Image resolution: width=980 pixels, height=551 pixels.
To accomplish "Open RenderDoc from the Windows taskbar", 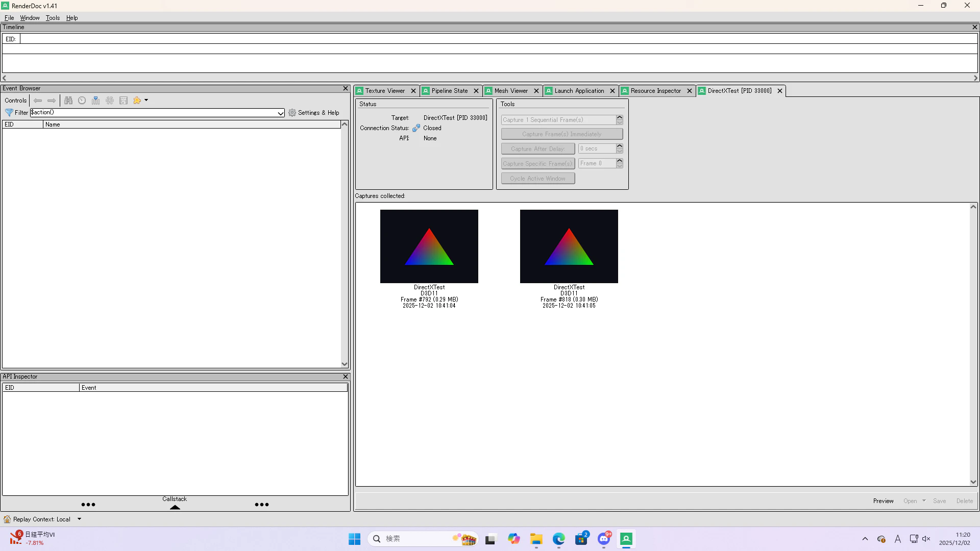I will [x=626, y=539].
